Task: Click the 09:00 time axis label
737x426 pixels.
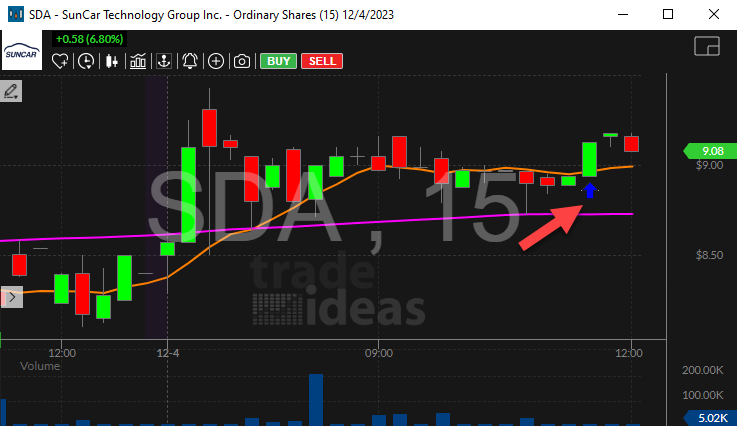Action: 379,353
